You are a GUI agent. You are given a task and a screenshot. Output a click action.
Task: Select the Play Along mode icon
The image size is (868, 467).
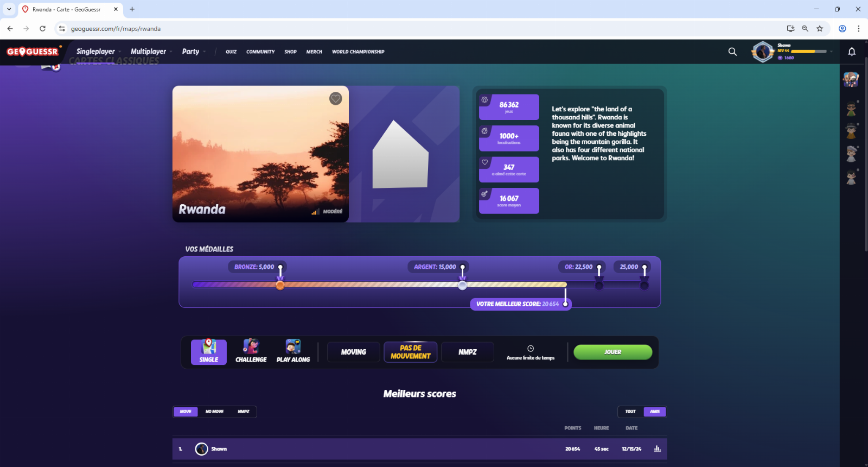[x=293, y=351]
